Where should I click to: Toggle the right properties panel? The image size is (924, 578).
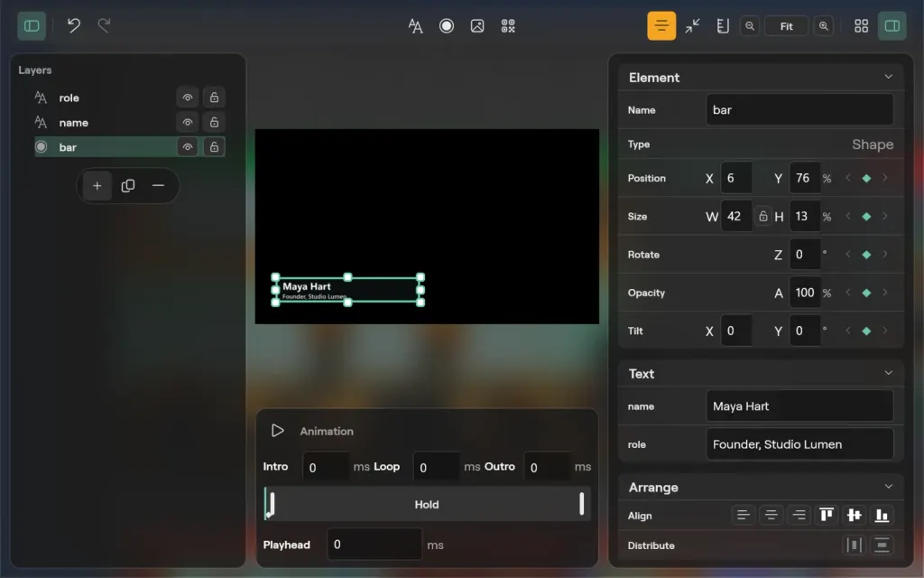tap(892, 26)
